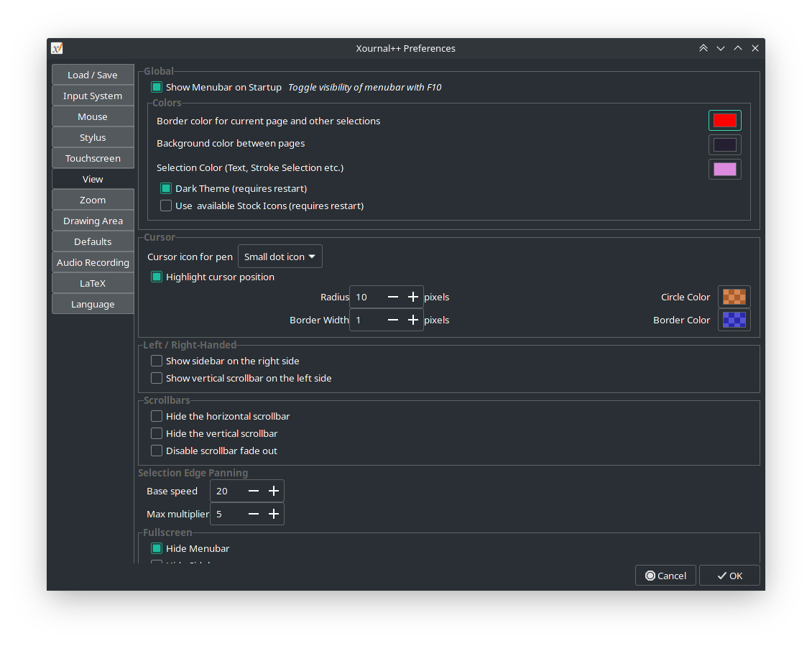The width and height of the screenshot is (812, 646).
Task: Click the Cancel button
Action: tap(665, 576)
